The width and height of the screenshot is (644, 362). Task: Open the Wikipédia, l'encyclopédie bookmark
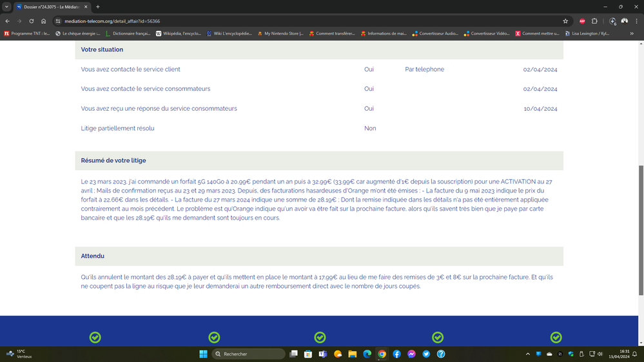click(179, 33)
